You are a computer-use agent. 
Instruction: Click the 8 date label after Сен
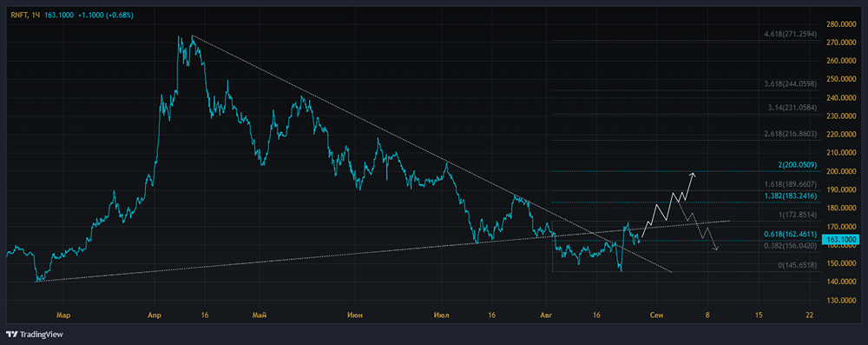coord(707,315)
